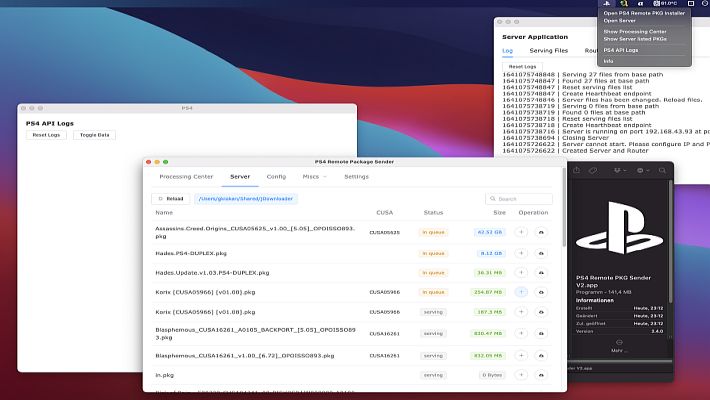710x400 pixels.
Task: Click the Search field in package list
Action: click(519, 199)
